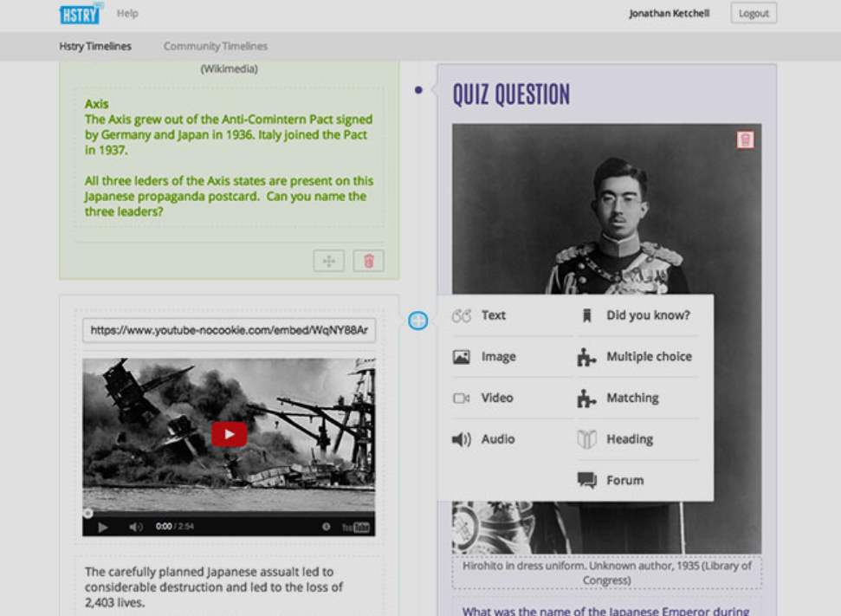This screenshot has height=616, width=841.
Task: Click the YouTube embed URL field
Action: pos(229,330)
